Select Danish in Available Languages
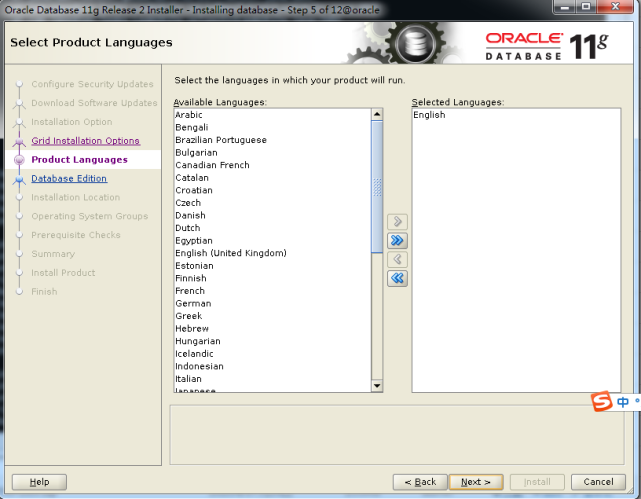 pos(272,215)
